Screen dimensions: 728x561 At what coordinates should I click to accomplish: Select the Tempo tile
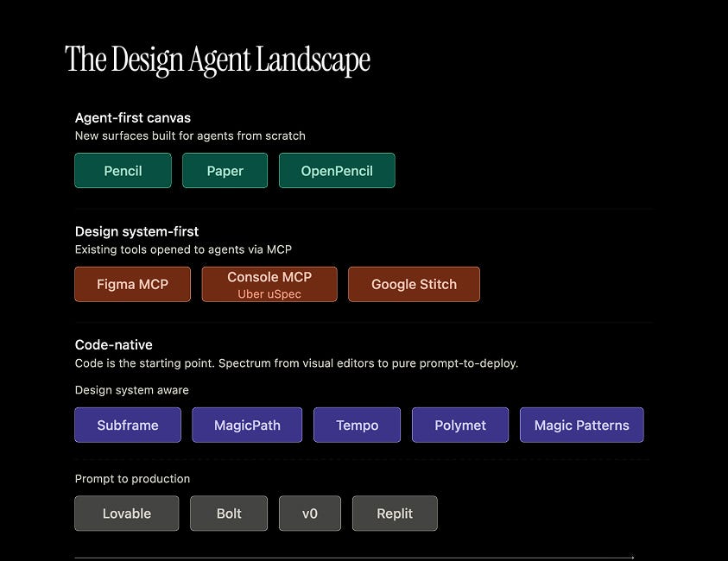pyautogui.click(x=357, y=425)
